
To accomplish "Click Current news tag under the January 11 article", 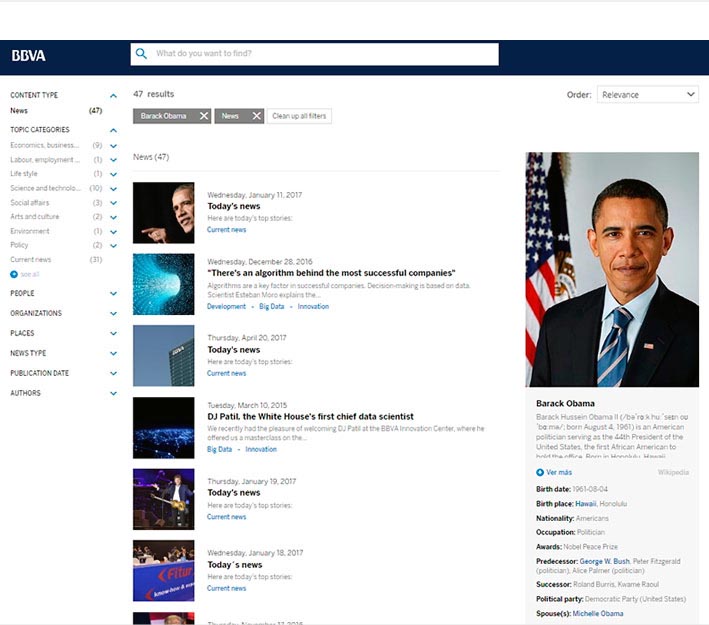I will tap(227, 230).
